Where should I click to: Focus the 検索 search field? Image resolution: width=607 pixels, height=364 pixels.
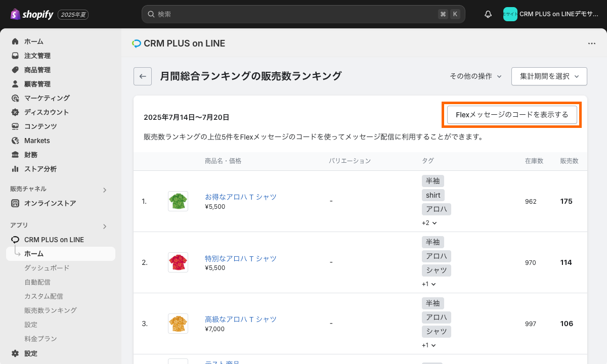point(303,14)
